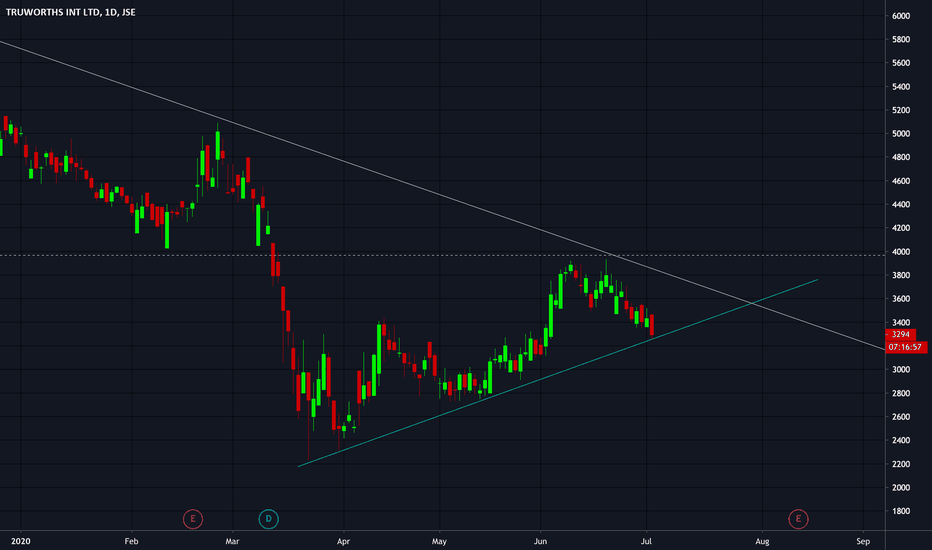Click the earnings E marker near August
The width and height of the screenshot is (932, 550).
pyautogui.click(x=798, y=519)
